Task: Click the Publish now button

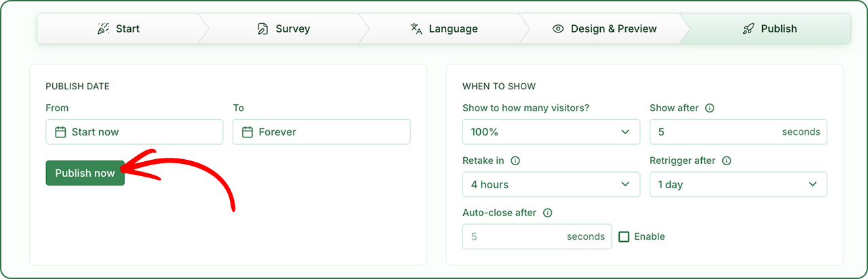Action: point(85,173)
